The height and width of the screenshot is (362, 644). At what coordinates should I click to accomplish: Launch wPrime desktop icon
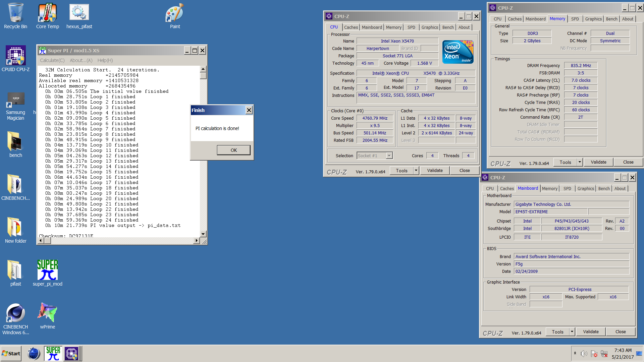click(47, 316)
